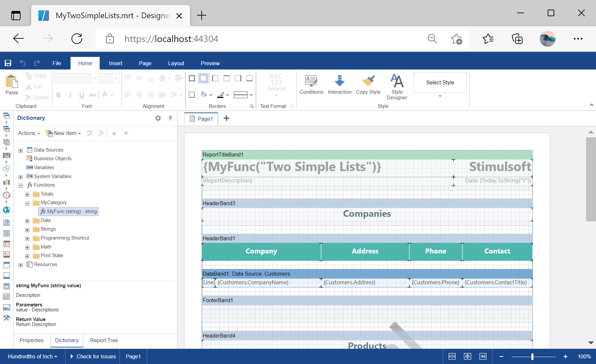
Task: Switch to the Report Tree tab
Action: (104, 341)
